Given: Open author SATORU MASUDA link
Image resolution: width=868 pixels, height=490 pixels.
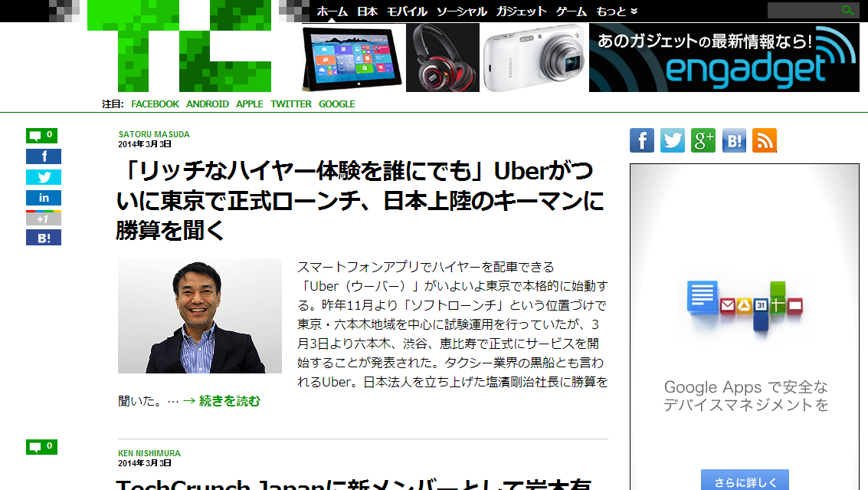Looking at the screenshot, I should click(154, 134).
